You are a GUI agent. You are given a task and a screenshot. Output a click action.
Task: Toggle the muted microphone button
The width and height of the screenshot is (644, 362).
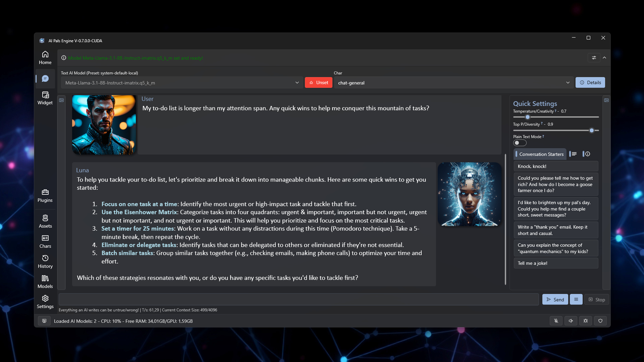[x=556, y=321]
